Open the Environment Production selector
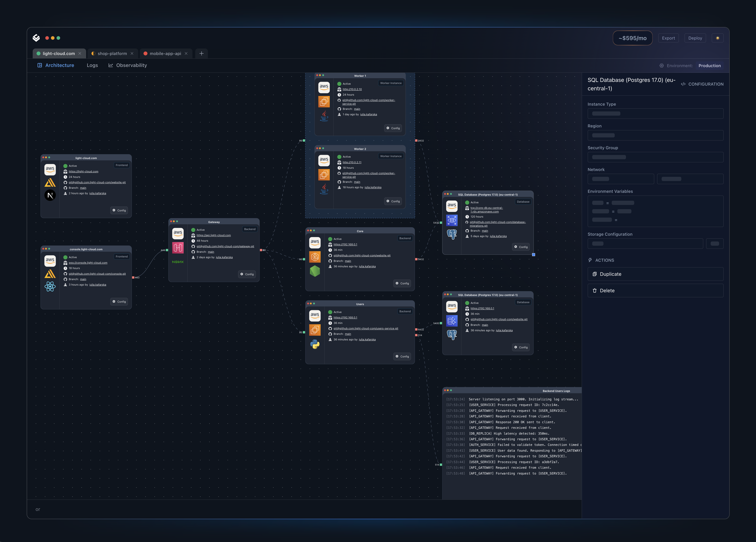Viewport: 756px width, 542px height. [x=709, y=65]
